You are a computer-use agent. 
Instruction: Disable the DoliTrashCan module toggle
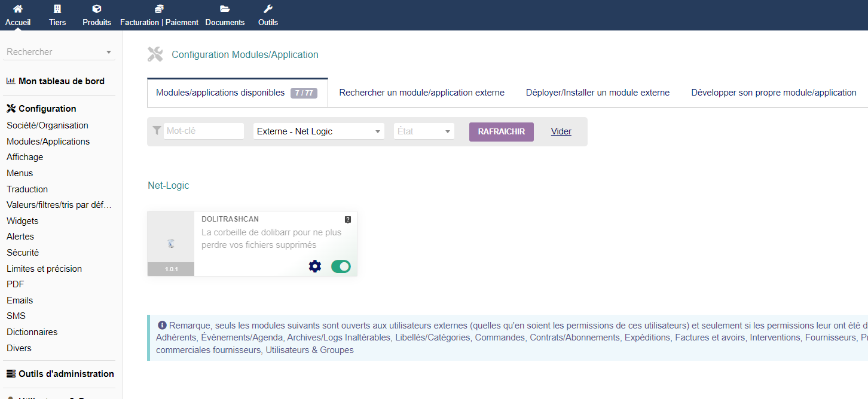(341, 266)
